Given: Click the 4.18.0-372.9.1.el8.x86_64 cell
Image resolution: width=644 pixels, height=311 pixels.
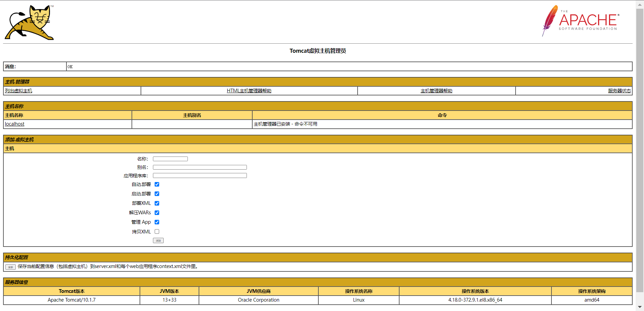Looking at the screenshot, I should [x=475, y=300].
